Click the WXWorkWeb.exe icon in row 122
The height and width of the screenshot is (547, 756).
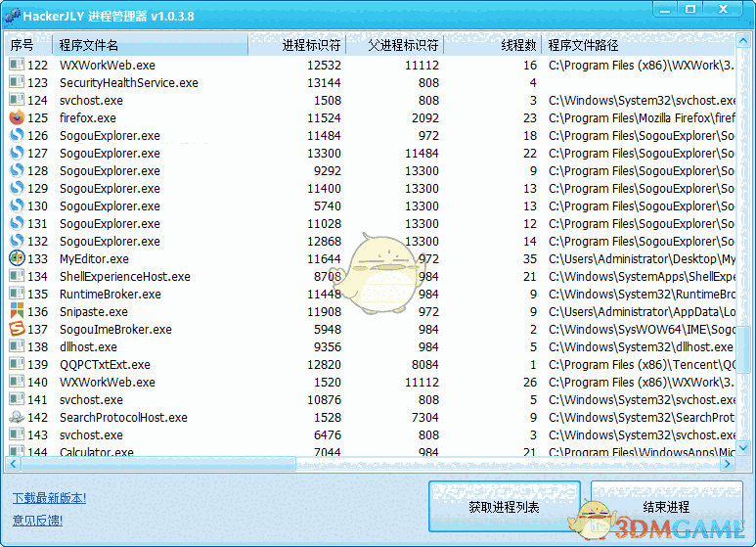17,65
